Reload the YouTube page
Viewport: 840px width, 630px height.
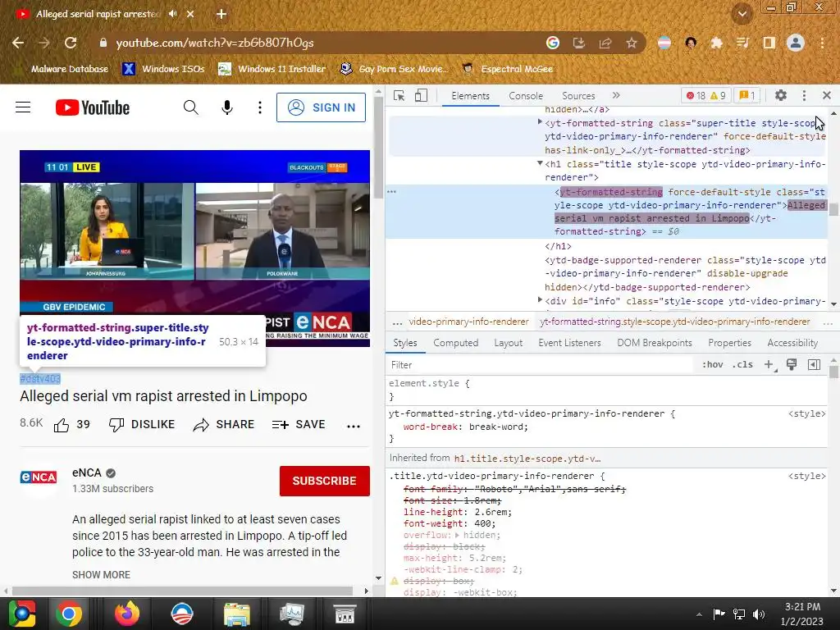click(71, 43)
